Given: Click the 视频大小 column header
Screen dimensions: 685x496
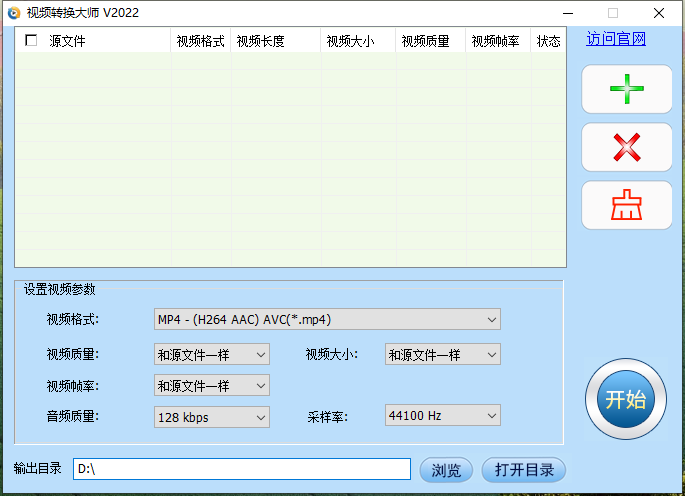Looking at the screenshot, I should [x=348, y=41].
